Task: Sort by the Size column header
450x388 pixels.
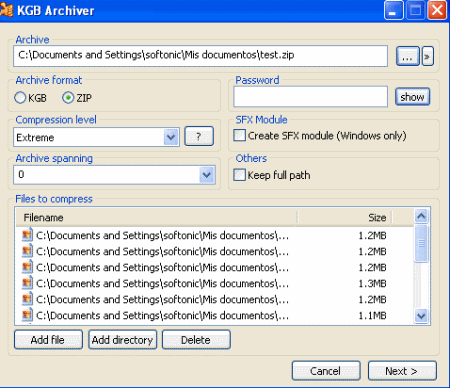Action: [344, 217]
